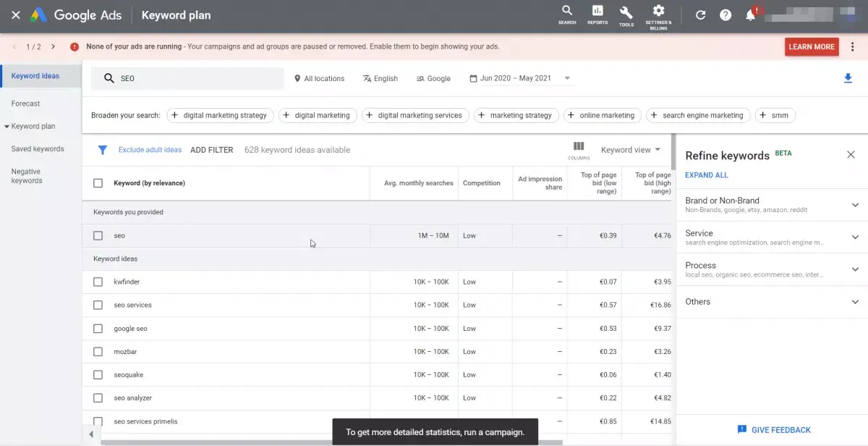Check the 'seo analyzer' row

(x=98, y=397)
